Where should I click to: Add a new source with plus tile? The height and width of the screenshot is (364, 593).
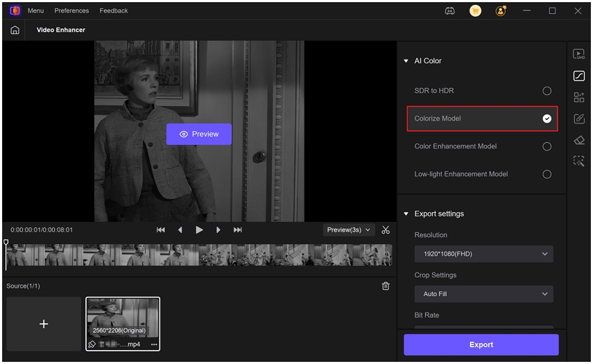point(44,324)
